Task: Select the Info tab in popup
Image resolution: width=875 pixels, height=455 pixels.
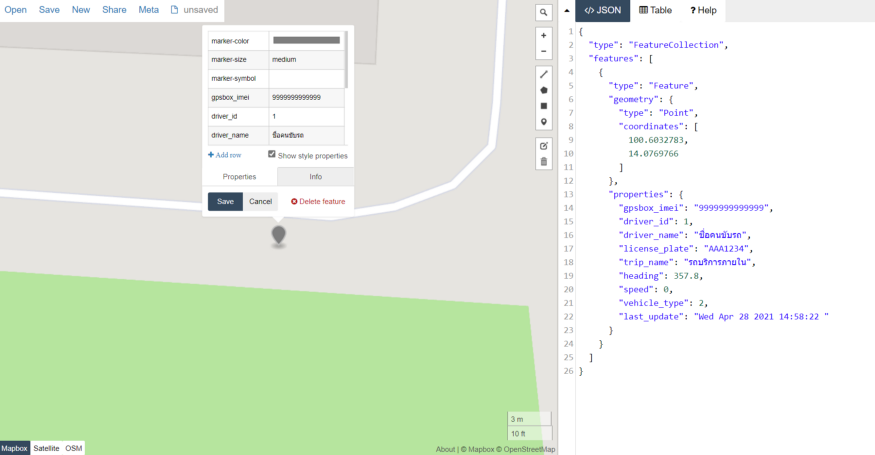Action: point(315,176)
